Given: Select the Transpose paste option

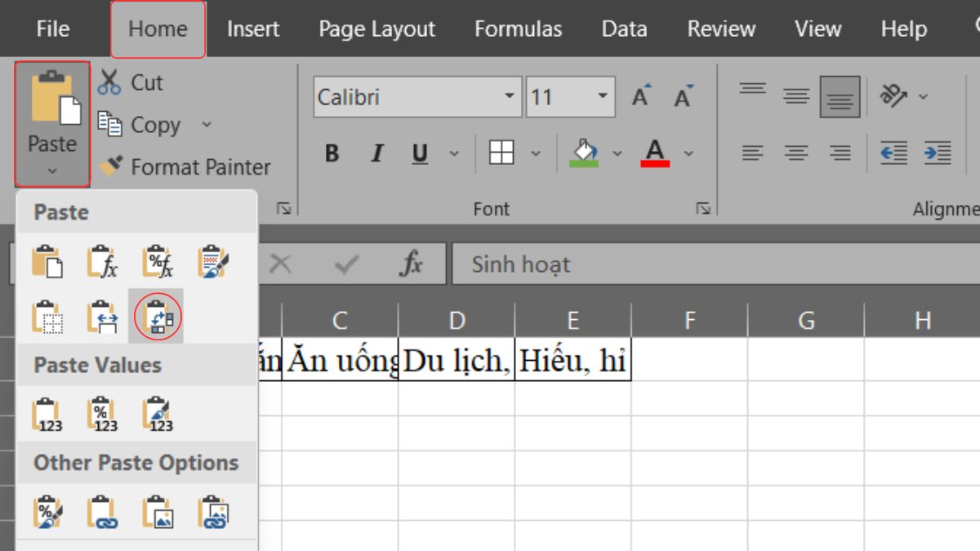Looking at the screenshot, I should point(157,318).
